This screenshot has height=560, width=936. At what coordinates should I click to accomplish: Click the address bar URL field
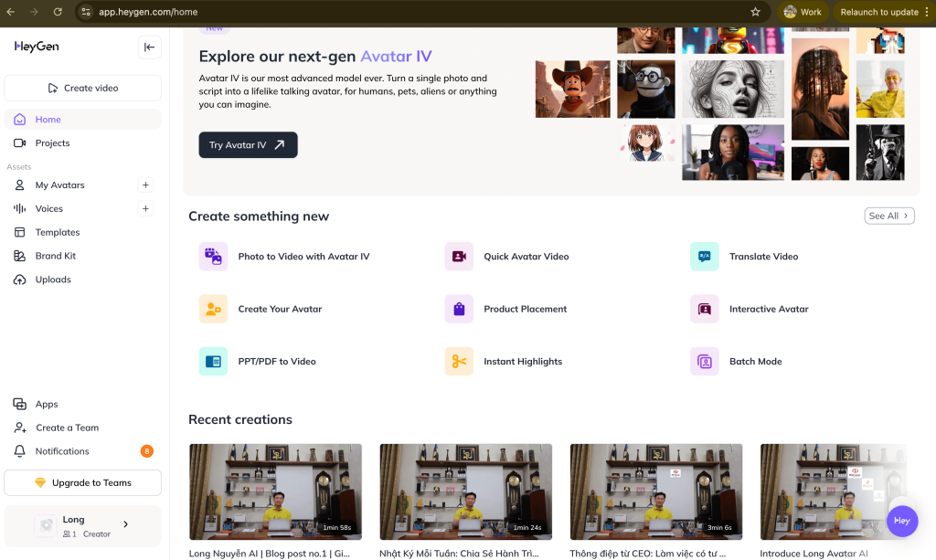[420, 12]
